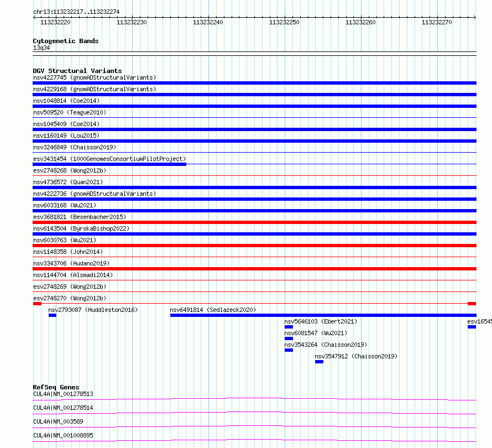Click the blue block under nsv3547912

319,362
